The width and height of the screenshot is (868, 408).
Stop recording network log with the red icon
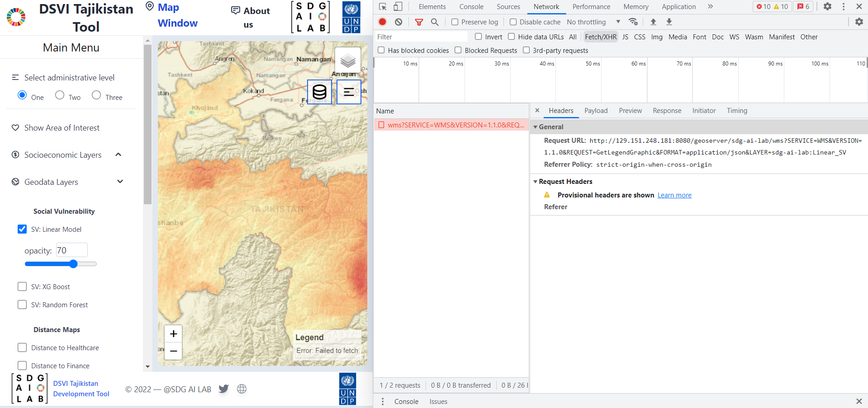[x=382, y=21]
